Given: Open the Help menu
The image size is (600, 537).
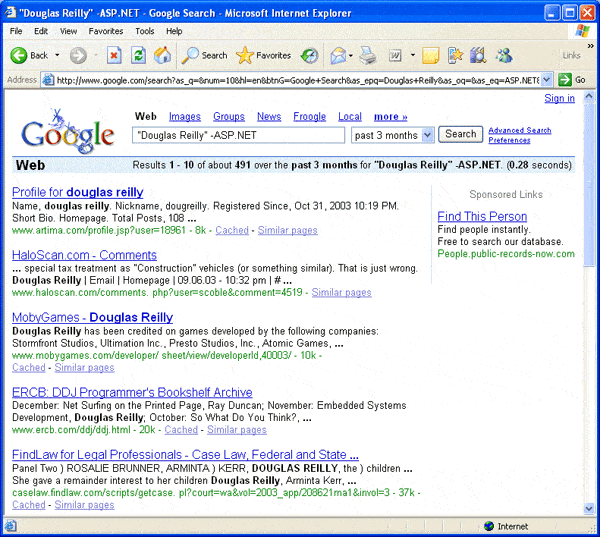Looking at the screenshot, I should tap(174, 31).
